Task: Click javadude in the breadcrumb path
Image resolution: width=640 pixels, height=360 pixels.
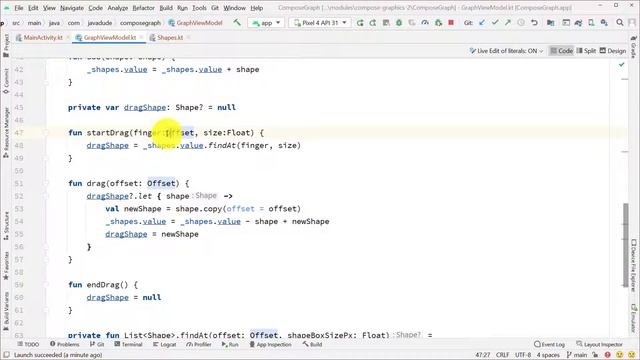Action: (x=100, y=23)
